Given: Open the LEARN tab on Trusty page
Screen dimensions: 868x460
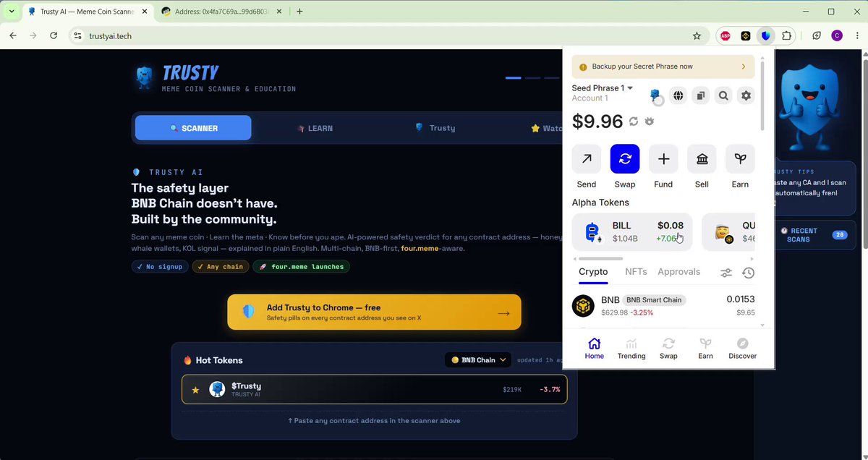Looking at the screenshot, I should [x=315, y=128].
